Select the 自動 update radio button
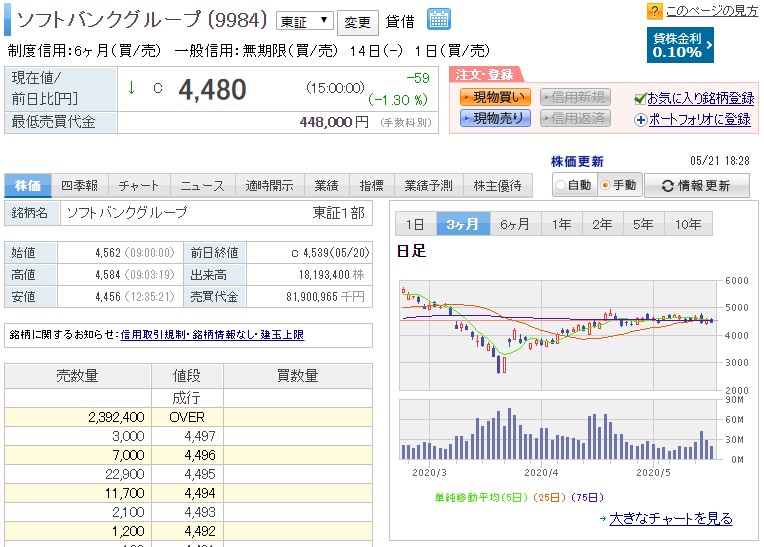The height and width of the screenshot is (547, 764). click(560, 185)
